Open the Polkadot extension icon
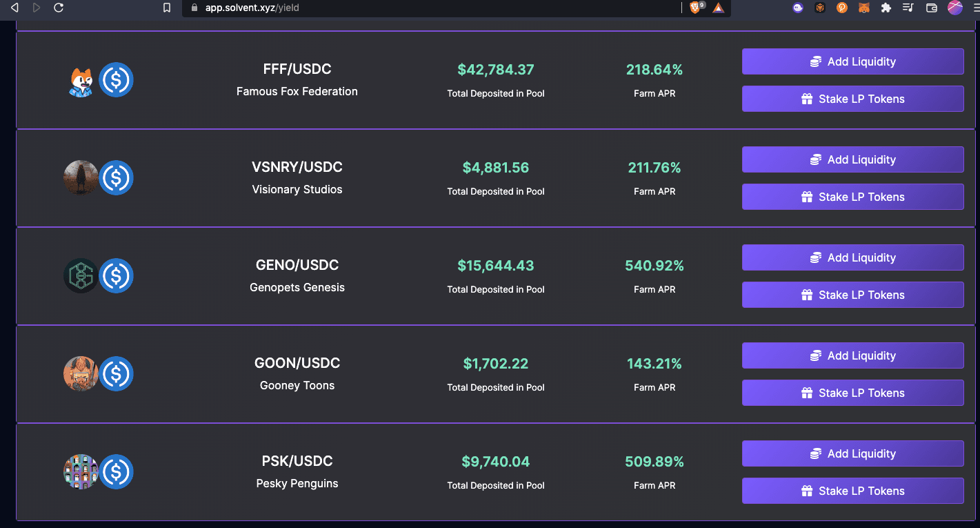 [x=842, y=8]
